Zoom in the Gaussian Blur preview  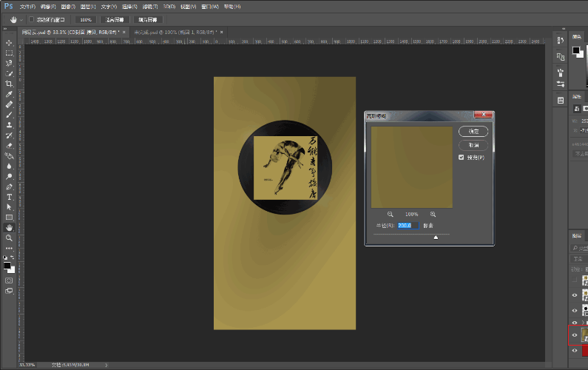pyautogui.click(x=433, y=214)
